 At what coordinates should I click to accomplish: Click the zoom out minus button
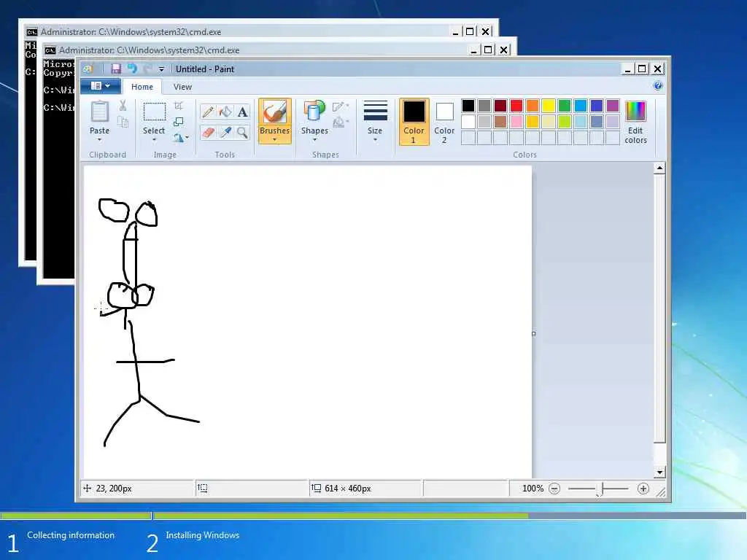click(x=554, y=489)
